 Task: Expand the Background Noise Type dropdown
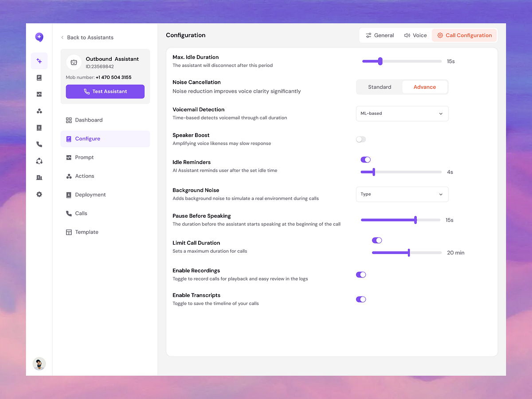coord(402,194)
